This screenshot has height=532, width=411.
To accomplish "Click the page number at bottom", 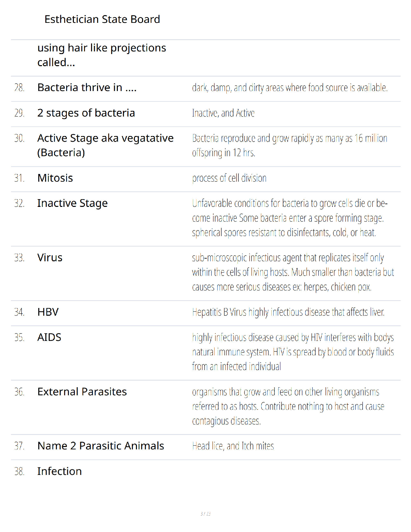I will click(205, 514).
